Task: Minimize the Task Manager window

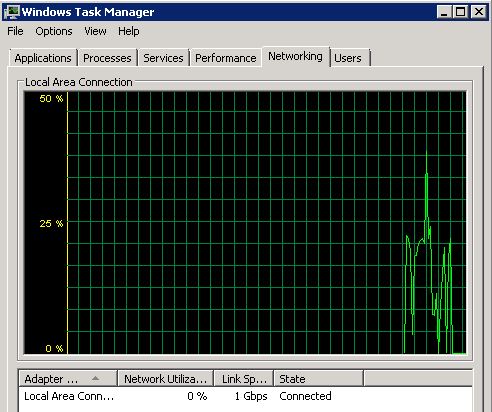Action: pos(444,12)
